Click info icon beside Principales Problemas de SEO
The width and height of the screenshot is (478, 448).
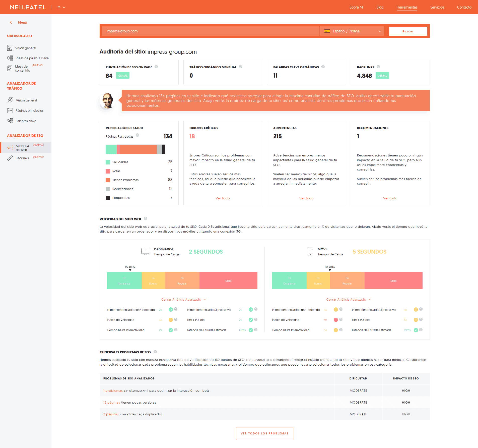pos(155,352)
